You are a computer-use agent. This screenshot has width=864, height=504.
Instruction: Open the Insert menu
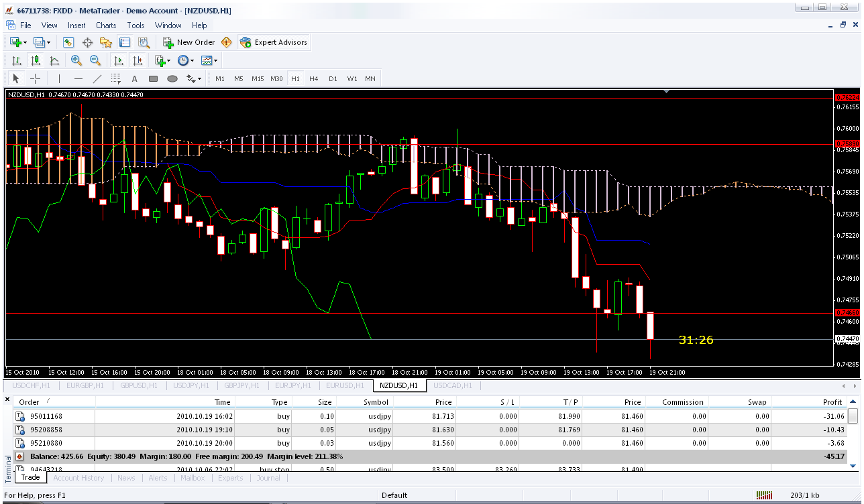pos(76,25)
